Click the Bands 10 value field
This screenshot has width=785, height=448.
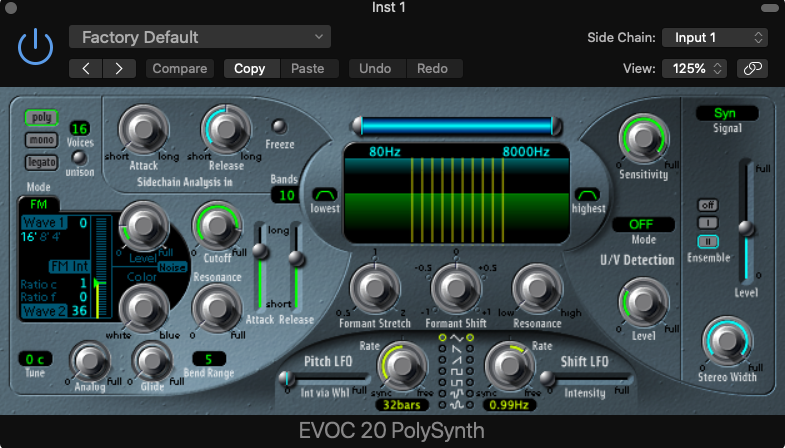286,195
